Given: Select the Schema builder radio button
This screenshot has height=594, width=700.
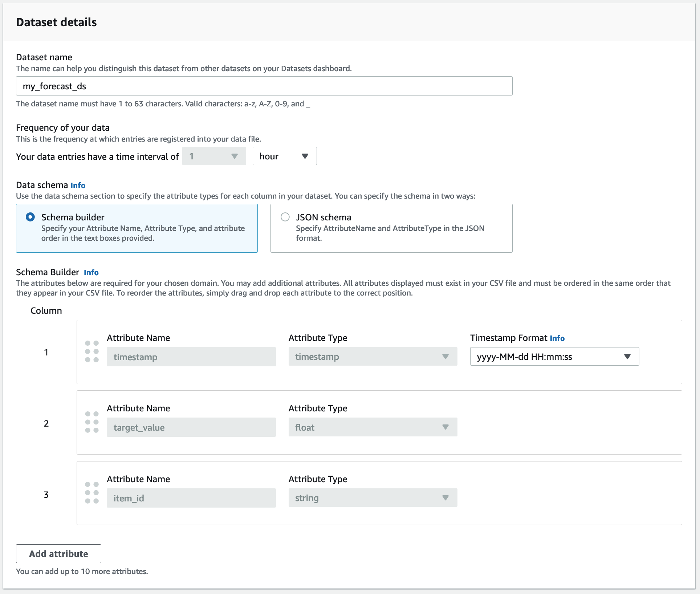Looking at the screenshot, I should [30, 217].
